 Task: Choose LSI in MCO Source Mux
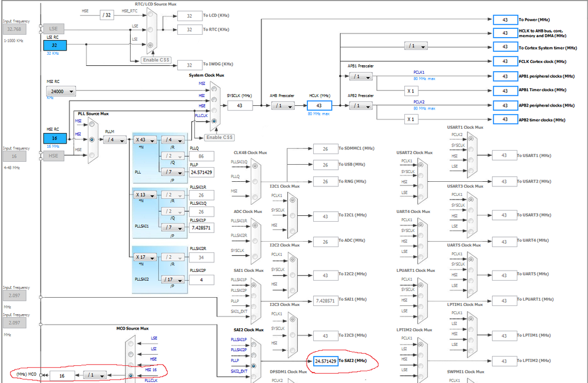point(131,354)
